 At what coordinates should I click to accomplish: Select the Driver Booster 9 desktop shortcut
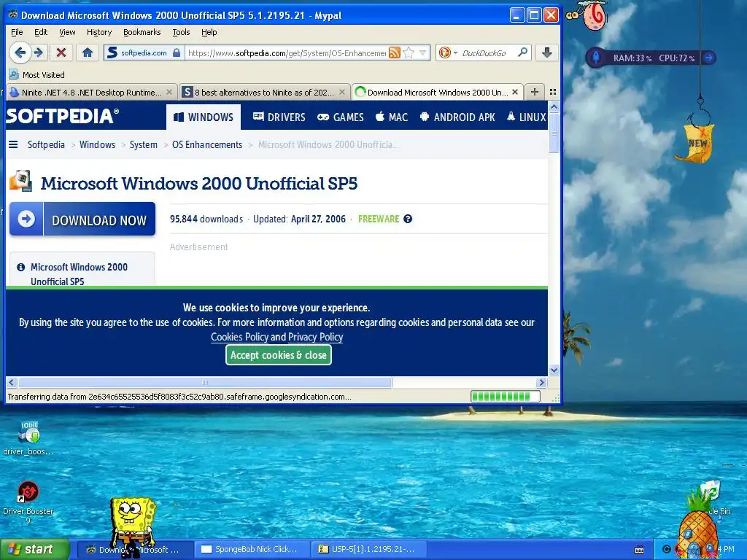point(28,502)
